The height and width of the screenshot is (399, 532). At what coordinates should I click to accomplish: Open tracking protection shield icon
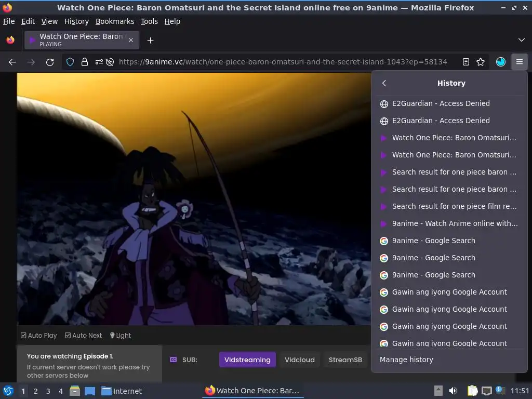(70, 62)
